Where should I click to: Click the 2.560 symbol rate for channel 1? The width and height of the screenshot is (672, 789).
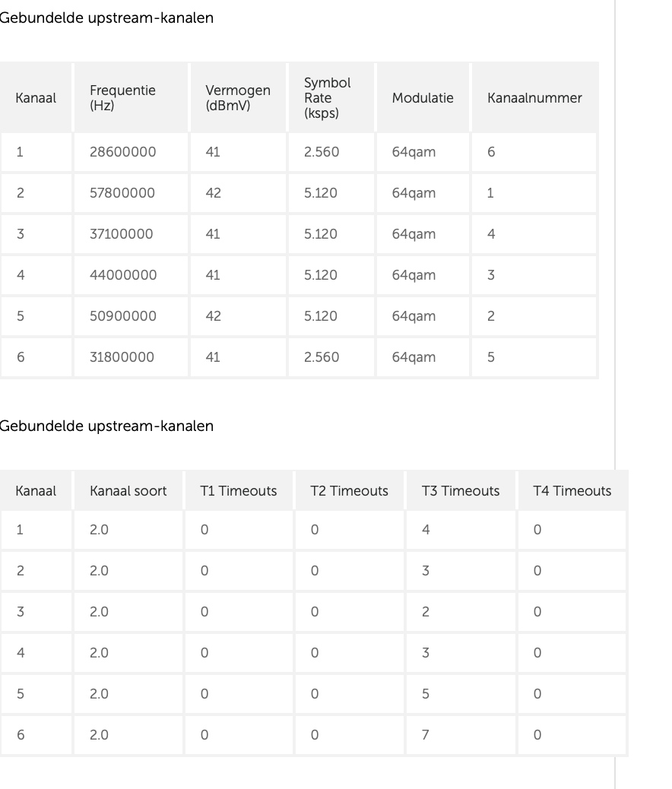pyautogui.click(x=322, y=152)
